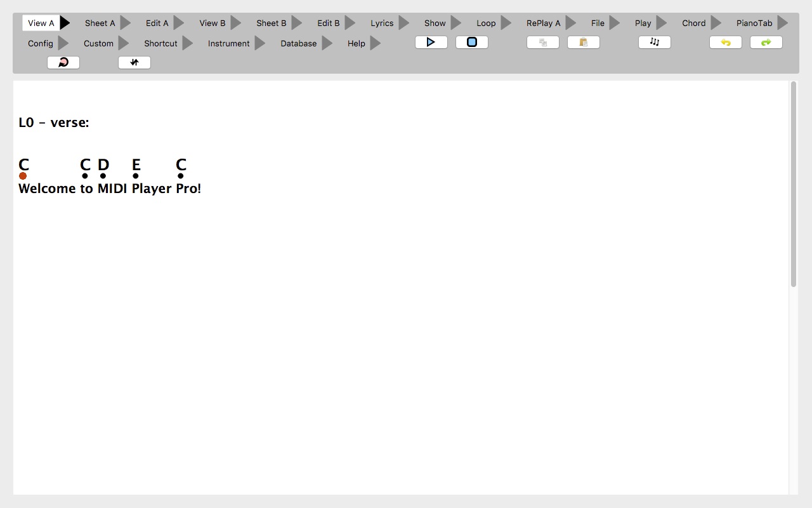Open the Database menu
812x508 pixels.
click(x=299, y=43)
